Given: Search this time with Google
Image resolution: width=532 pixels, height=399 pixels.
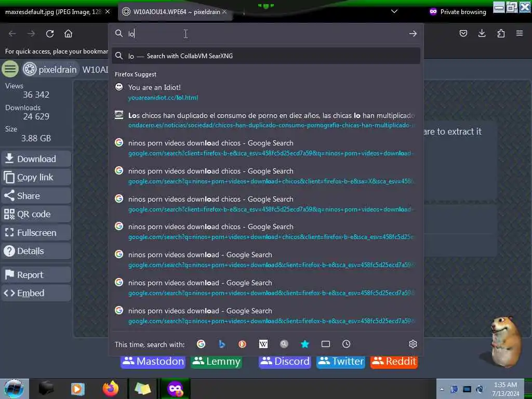Looking at the screenshot, I should click(x=201, y=344).
